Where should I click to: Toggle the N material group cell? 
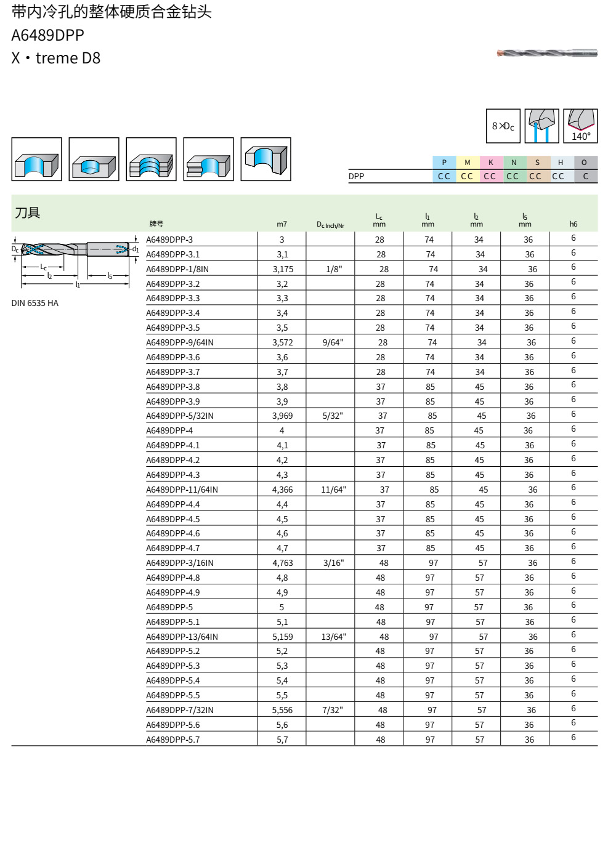[513, 162]
